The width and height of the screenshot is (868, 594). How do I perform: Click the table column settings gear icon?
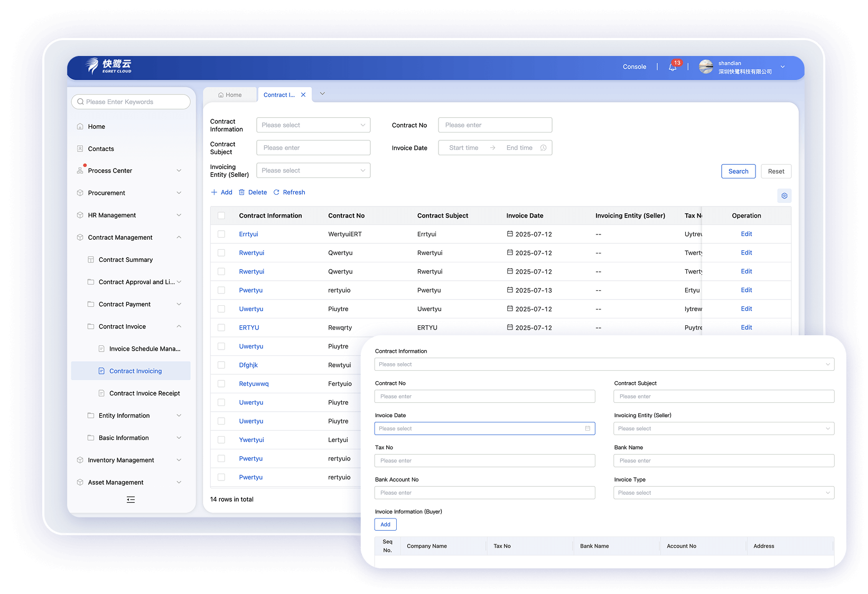(x=784, y=196)
